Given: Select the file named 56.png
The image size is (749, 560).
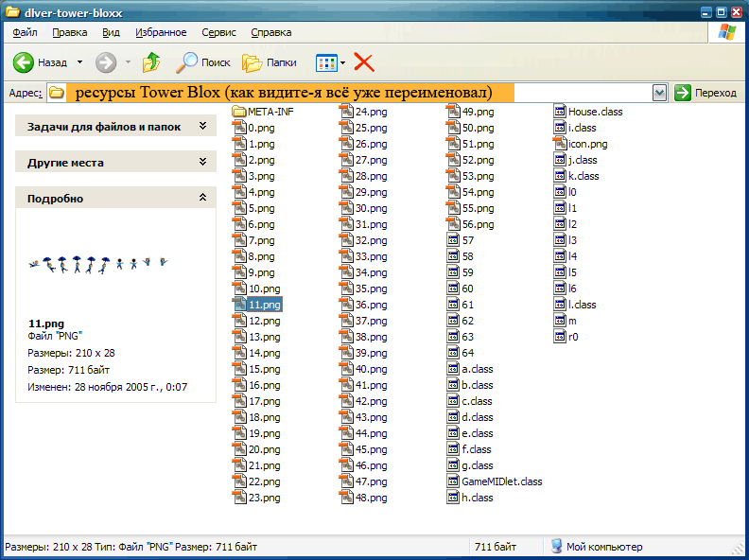Looking at the screenshot, I should tap(479, 224).
